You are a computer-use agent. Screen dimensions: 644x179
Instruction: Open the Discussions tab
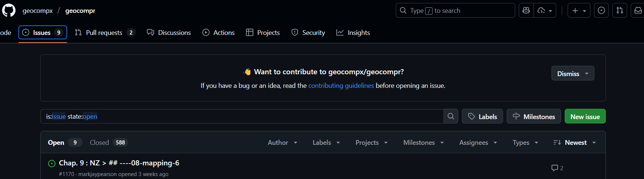point(169,33)
